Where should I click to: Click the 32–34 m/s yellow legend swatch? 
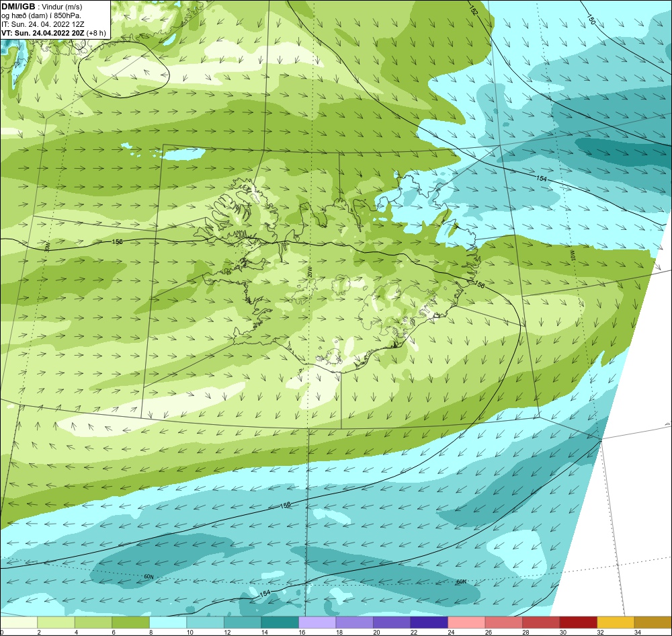coord(616,623)
